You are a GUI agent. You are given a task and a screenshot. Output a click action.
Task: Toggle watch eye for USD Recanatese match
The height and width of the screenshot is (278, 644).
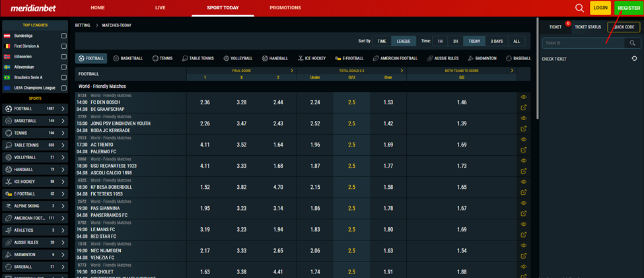(524, 160)
